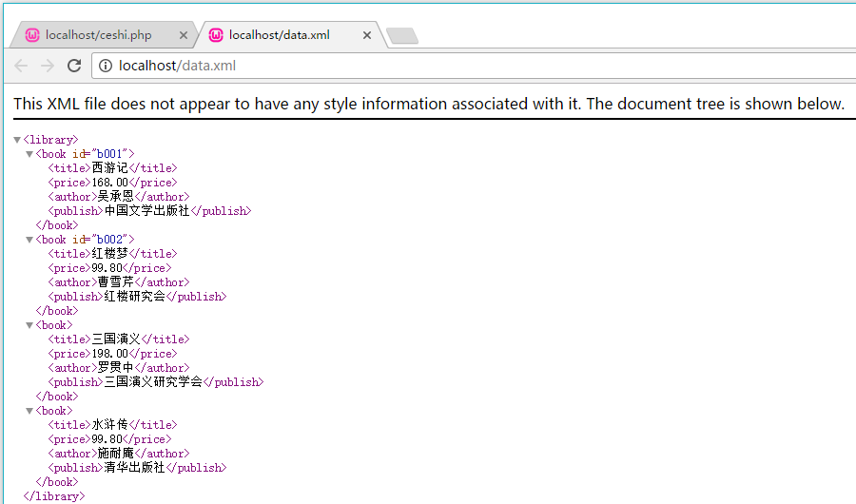
Task: Click the price value 198.00
Action: [x=109, y=354]
